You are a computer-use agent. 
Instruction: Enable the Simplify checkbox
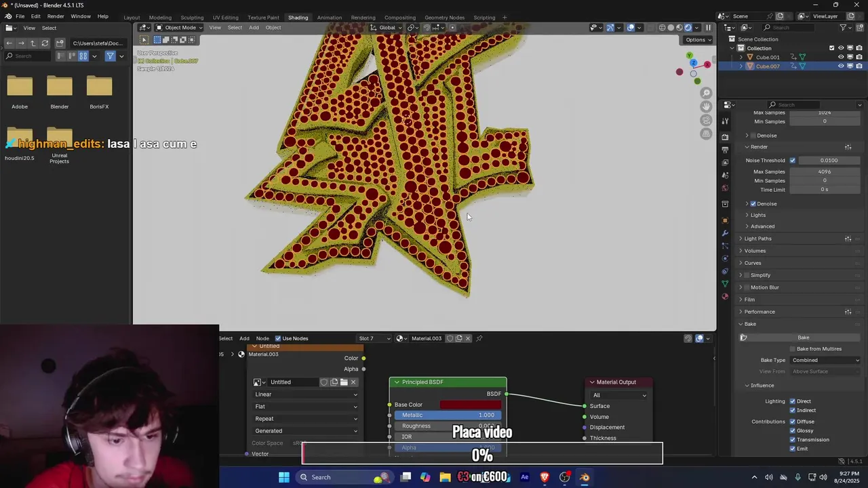tap(747, 275)
